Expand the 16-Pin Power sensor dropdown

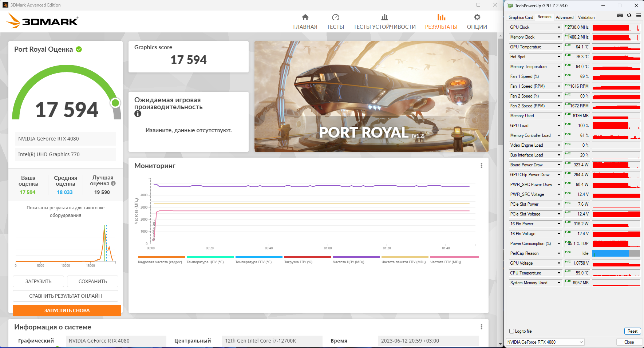coord(559,224)
